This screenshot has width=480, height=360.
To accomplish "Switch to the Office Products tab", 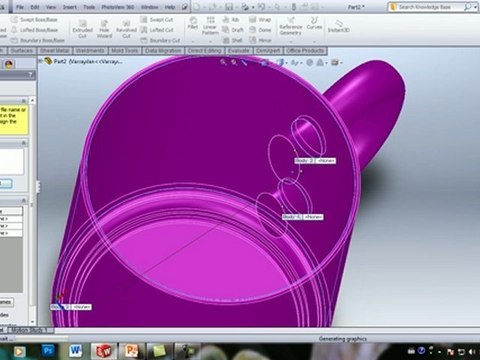I will (x=305, y=51).
